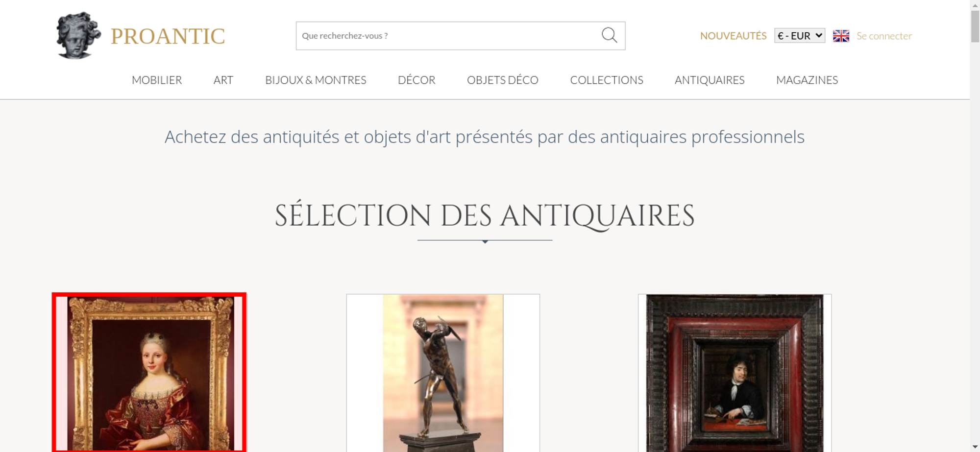Open the MAGAZINES menu

(x=807, y=80)
